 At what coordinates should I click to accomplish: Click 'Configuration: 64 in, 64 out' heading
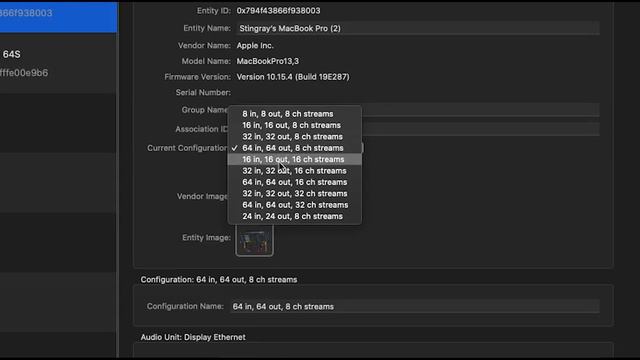[x=219, y=280]
